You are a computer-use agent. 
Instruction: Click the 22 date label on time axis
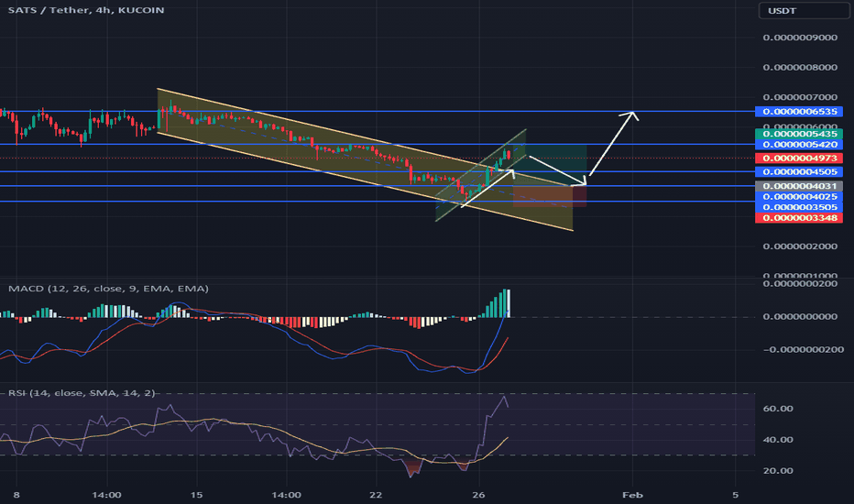pyautogui.click(x=376, y=495)
